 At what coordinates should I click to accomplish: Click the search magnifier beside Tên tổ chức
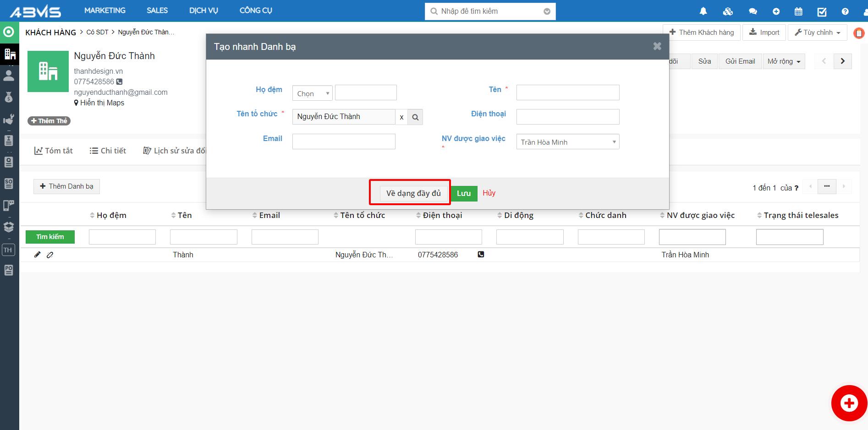tap(415, 117)
